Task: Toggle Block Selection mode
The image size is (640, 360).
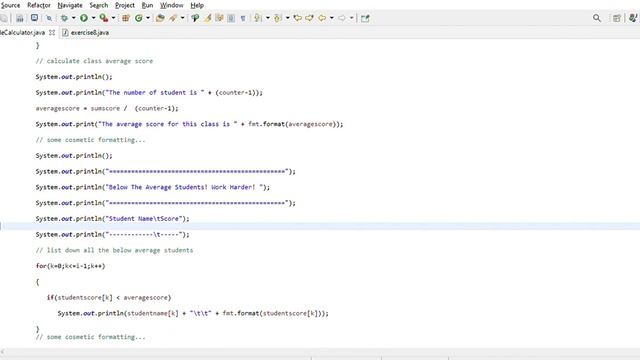Action: 231,18
